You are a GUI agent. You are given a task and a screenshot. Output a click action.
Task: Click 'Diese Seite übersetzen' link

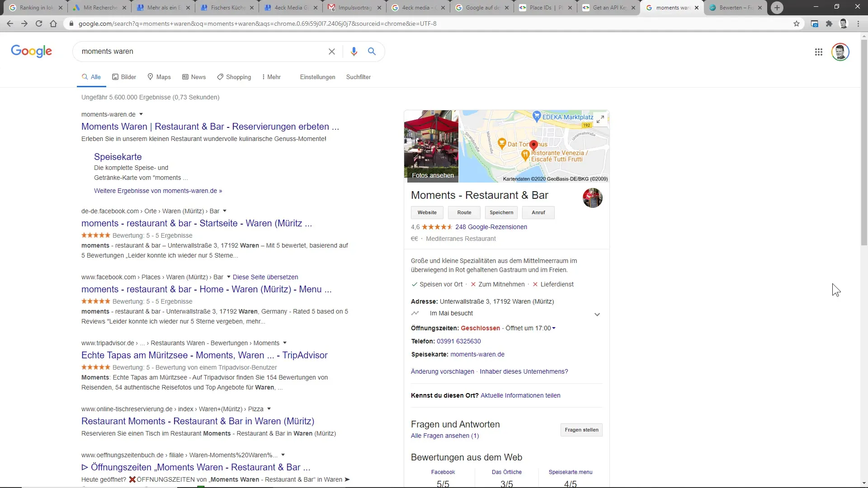(x=265, y=277)
